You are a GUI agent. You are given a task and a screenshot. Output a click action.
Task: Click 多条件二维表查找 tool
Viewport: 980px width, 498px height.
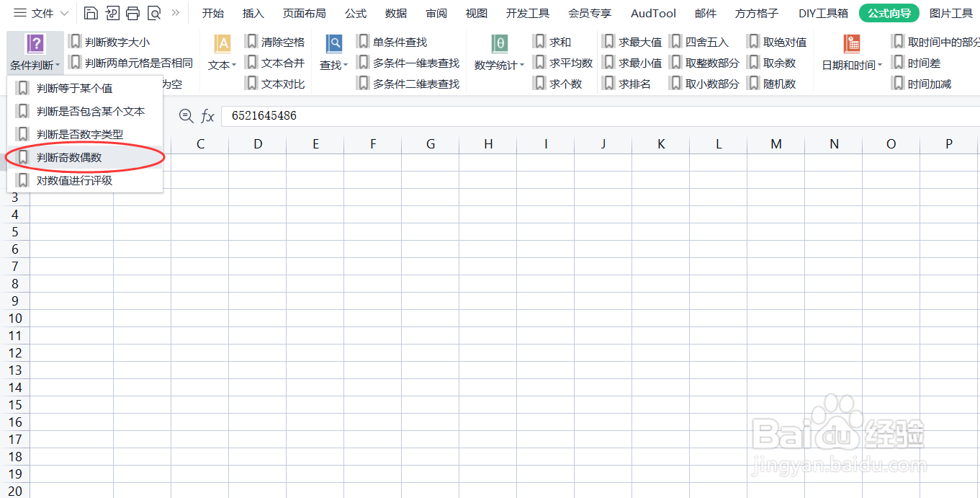408,84
